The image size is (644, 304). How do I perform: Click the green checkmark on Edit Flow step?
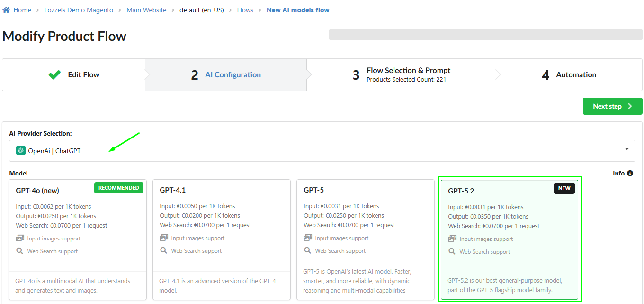point(54,74)
